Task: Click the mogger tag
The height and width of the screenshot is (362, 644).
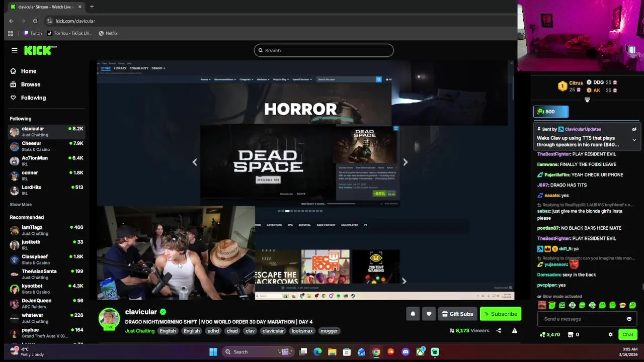Action: [329, 331]
